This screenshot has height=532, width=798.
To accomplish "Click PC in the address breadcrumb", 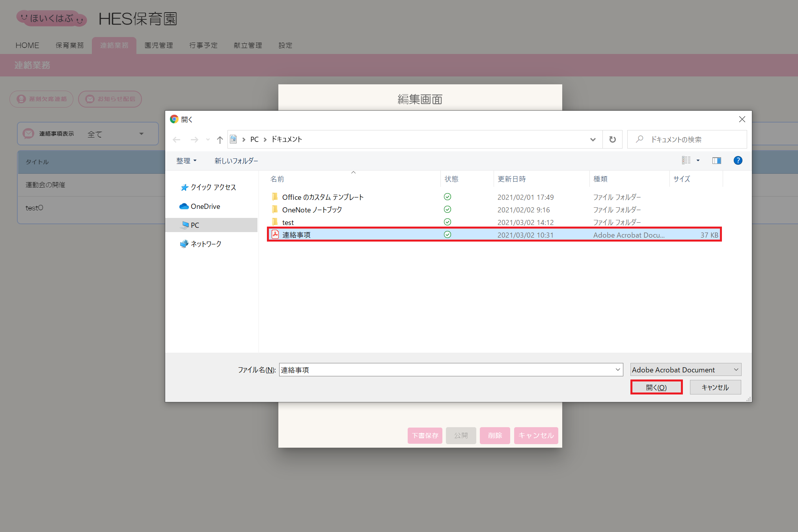I will coord(254,140).
